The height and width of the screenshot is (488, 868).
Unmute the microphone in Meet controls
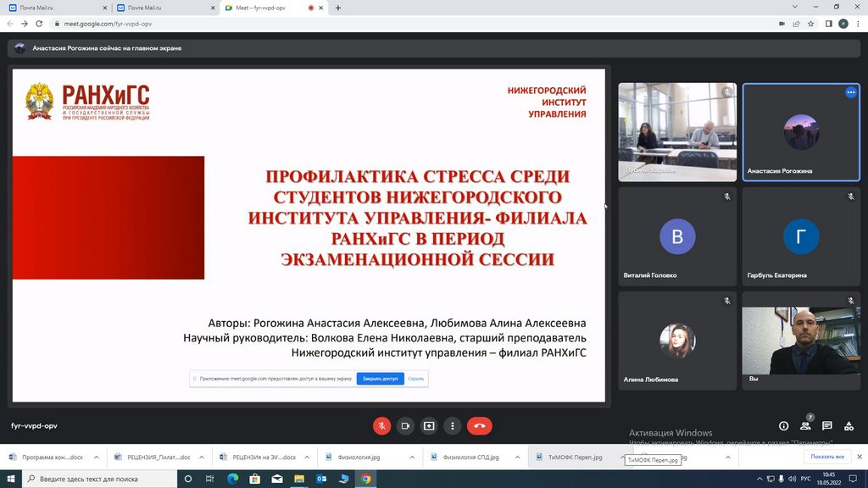[381, 425]
